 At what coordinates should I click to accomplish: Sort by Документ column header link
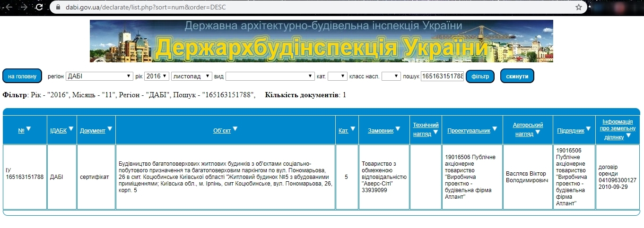(93, 131)
